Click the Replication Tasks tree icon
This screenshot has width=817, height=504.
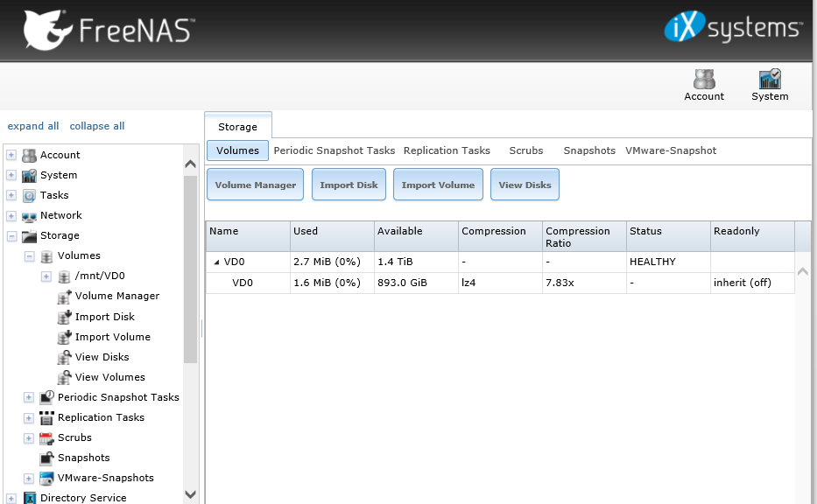click(x=46, y=417)
